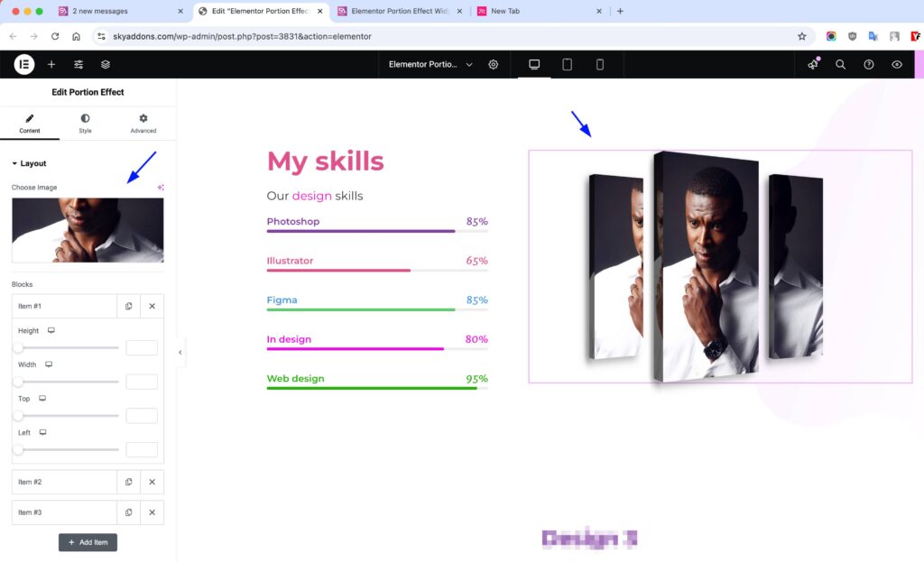Click the Add Element plus icon
Image resolution: width=924 pixels, height=562 pixels.
coord(51,64)
